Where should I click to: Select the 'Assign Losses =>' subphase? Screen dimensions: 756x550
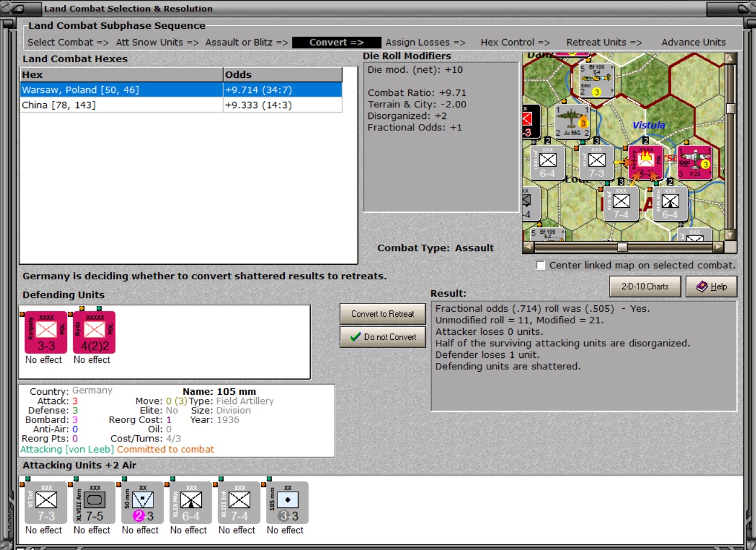[426, 42]
